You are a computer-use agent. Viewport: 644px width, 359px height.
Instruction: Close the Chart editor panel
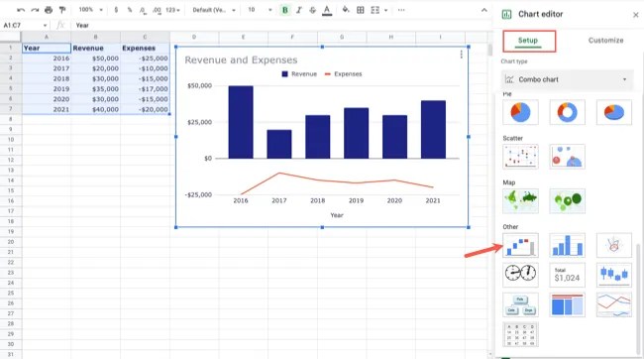click(x=636, y=15)
